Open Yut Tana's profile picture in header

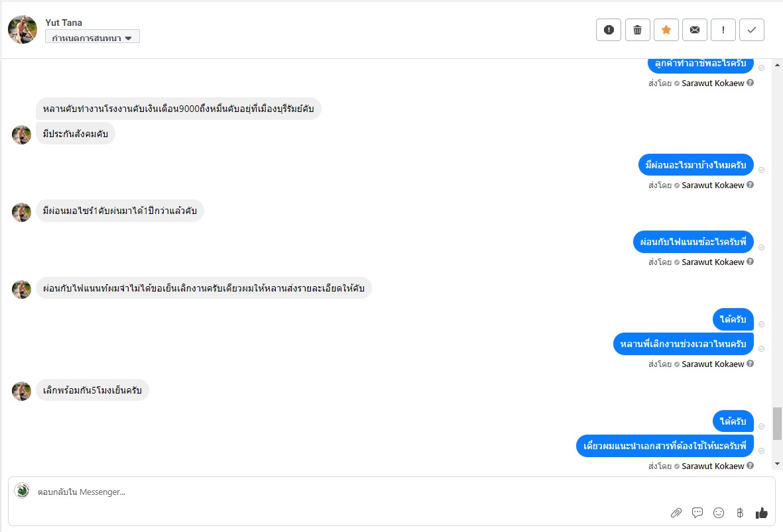[x=23, y=30]
